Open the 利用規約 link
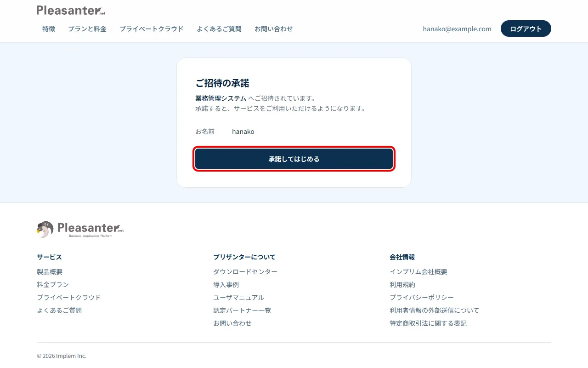This screenshot has height=368, width=588. pos(402,285)
